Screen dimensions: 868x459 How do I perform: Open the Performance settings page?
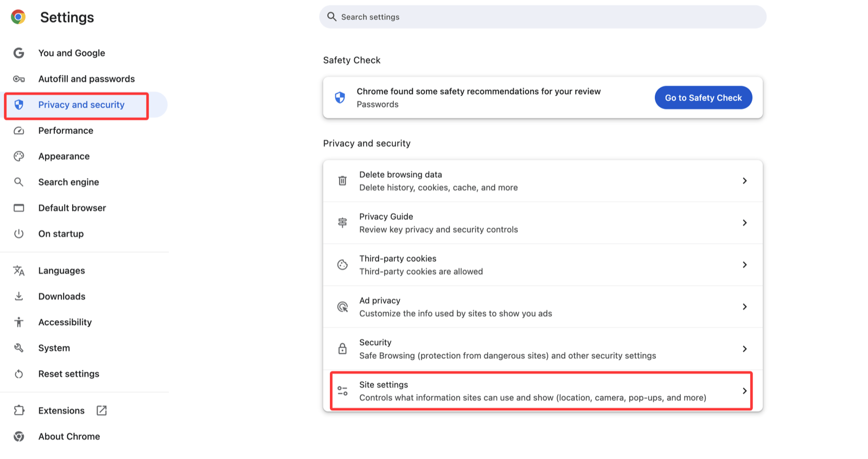click(x=66, y=131)
